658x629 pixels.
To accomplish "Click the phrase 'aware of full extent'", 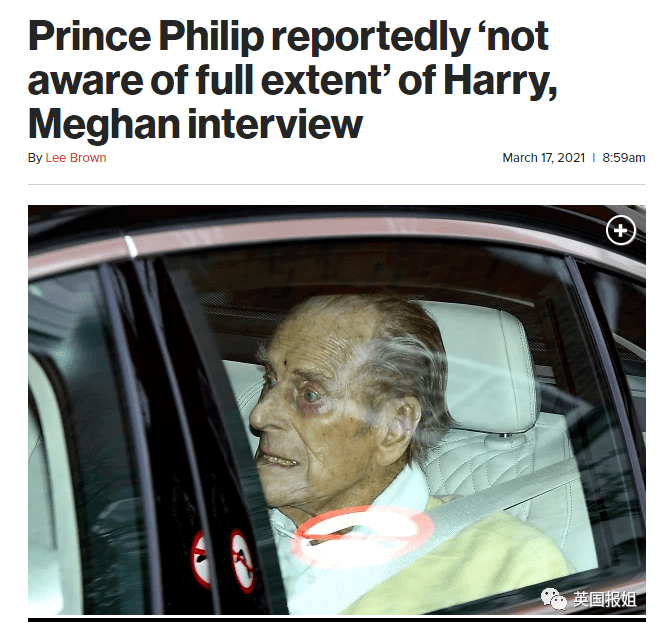I will [205, 80].
